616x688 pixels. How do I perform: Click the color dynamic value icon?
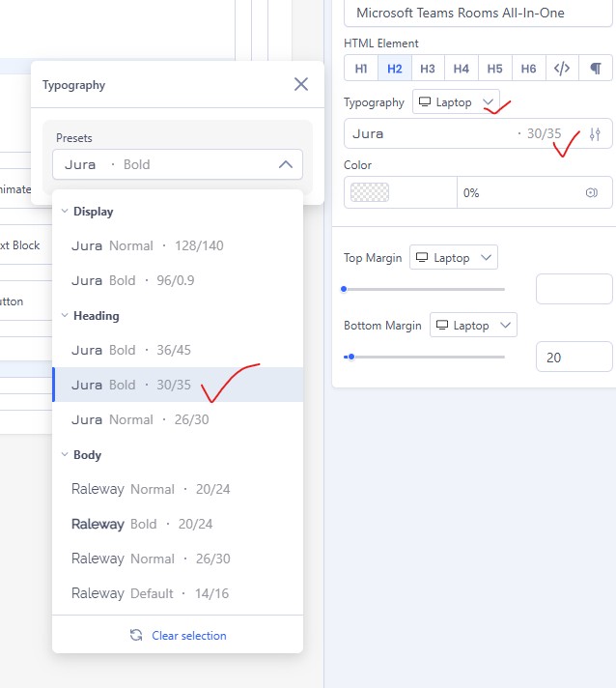point(592,192)
